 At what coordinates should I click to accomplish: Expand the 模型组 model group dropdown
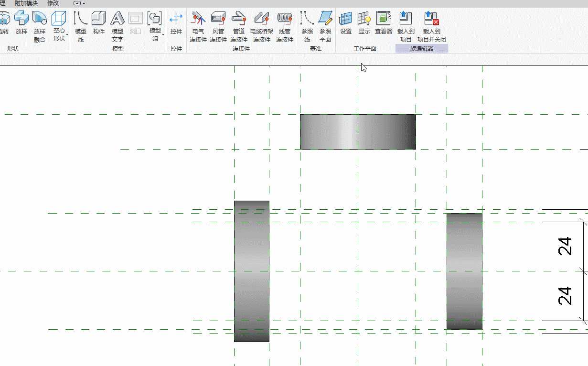click(x=155, y=27)
